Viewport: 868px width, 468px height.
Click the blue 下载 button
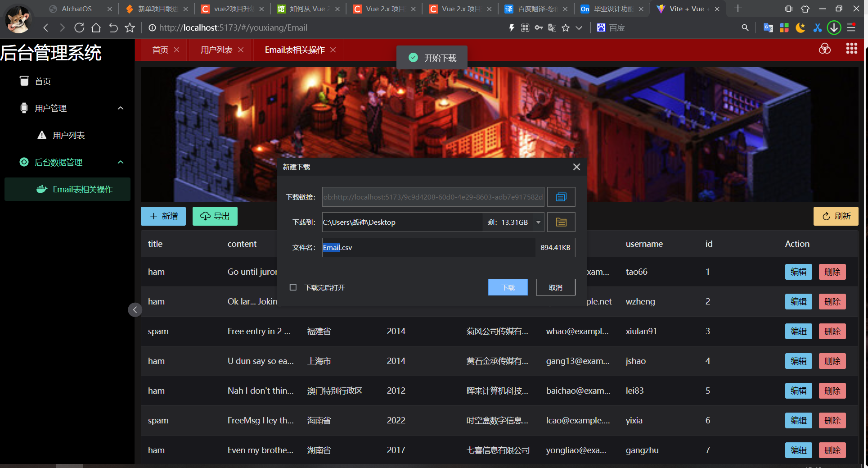(508, 287)
